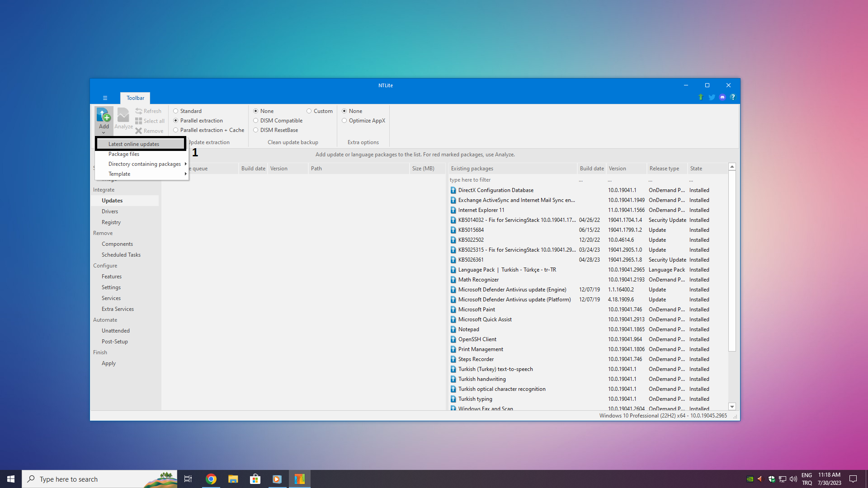868x488 pixels.
Task: Click the help question mark icon
Action: click(x=733, y=97)
